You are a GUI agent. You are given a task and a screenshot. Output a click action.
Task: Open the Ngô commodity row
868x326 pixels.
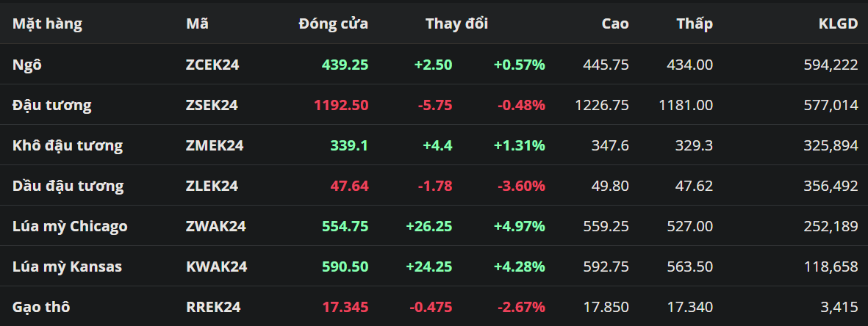click(27, 65)
